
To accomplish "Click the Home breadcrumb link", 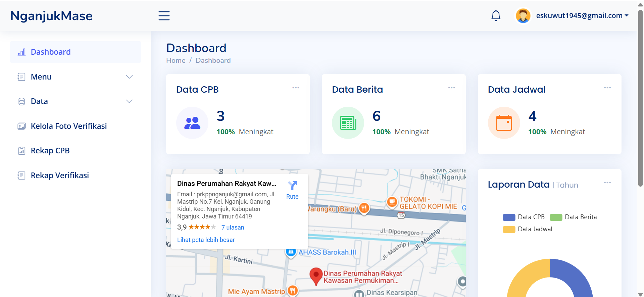I will (176, 60).
